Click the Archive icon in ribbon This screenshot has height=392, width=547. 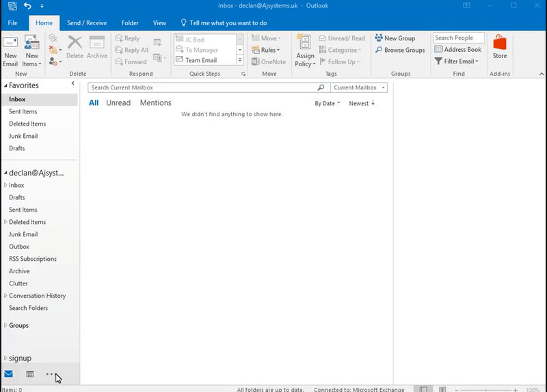click(97, 47)
